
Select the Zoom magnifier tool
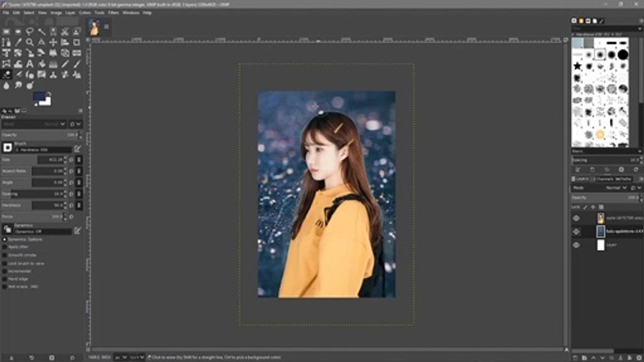click(30, 42)
